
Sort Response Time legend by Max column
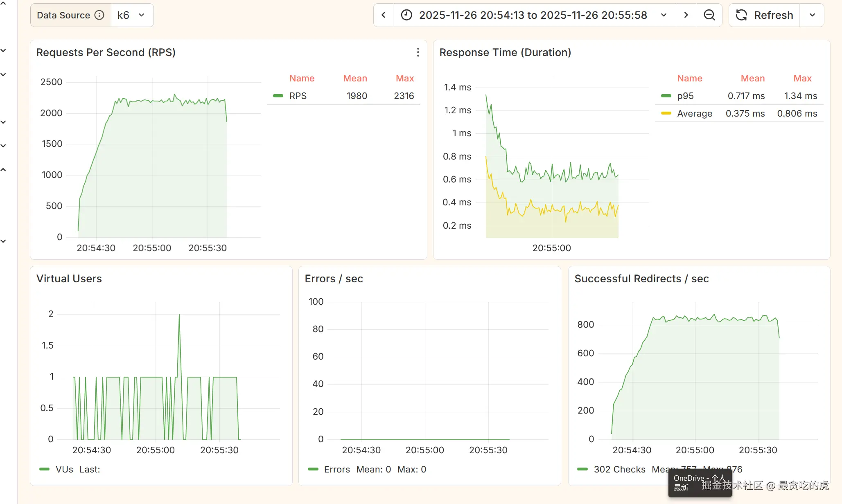click(x=802, y=78)
